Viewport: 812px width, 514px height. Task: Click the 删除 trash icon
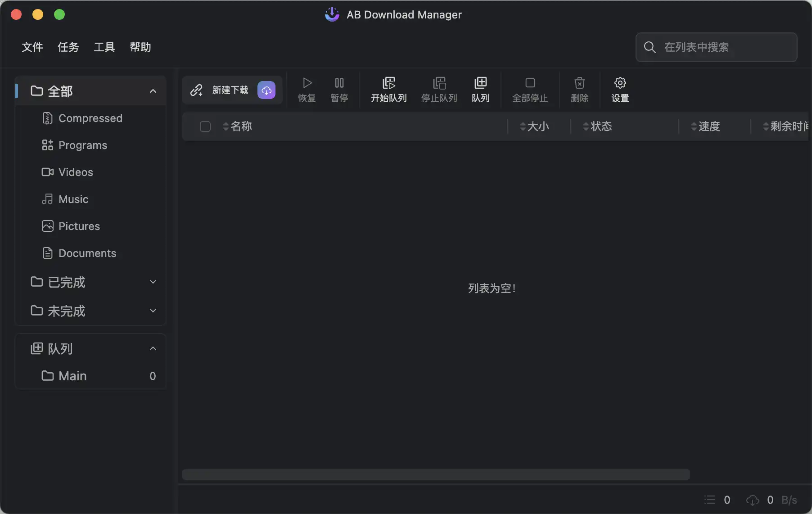(580, 83)
